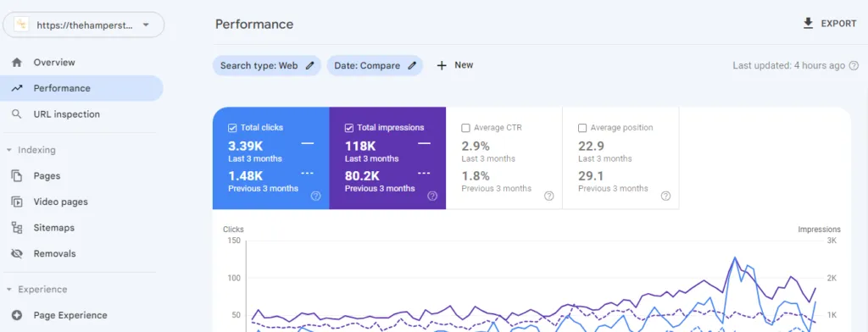Check the Average position checkbox
This screenshot has width=868, height=332.
(582, 128)
